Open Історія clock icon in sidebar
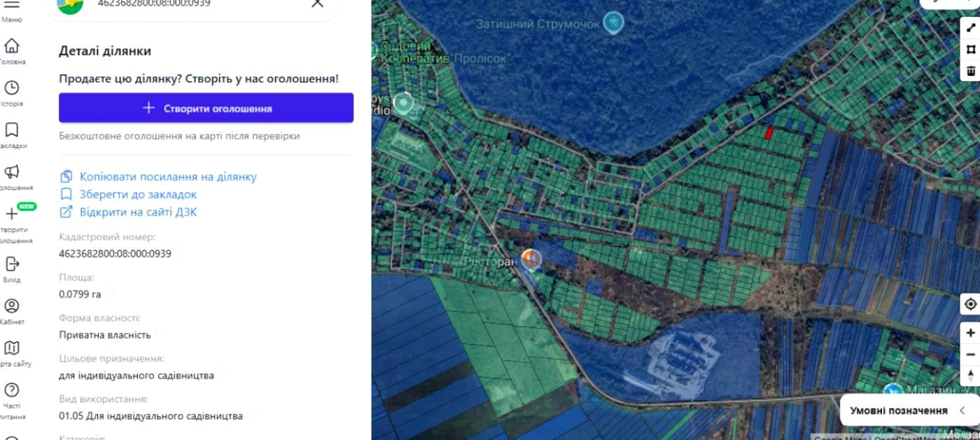The width and height of the screenshot is (980, 440). [x=12, y=88]
